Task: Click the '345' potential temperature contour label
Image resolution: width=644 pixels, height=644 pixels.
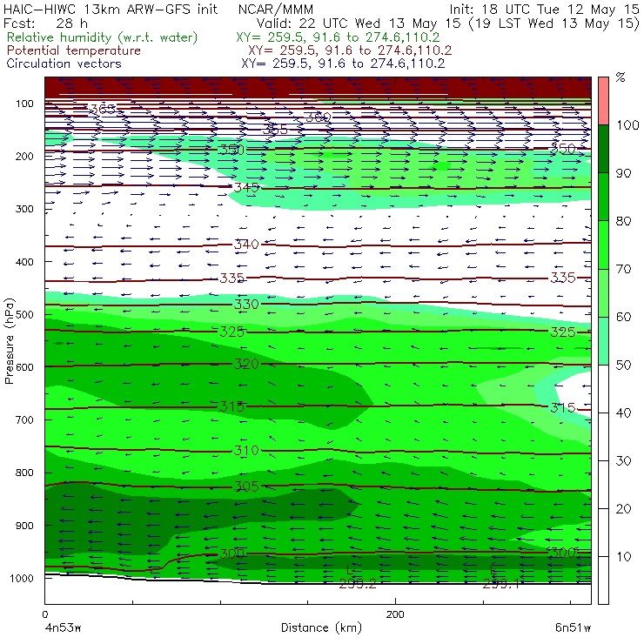Action: point(246,188)
